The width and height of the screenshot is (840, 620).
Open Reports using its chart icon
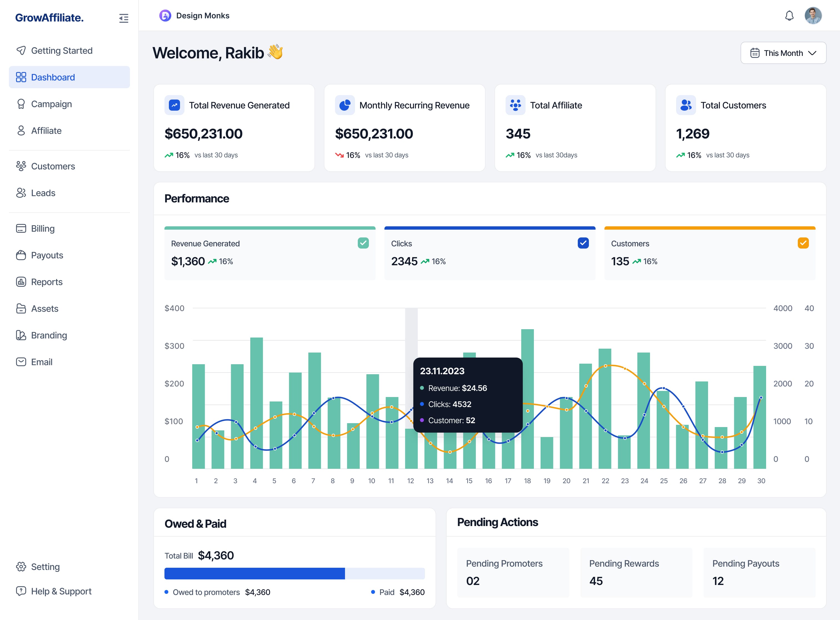tap(21, 282)
